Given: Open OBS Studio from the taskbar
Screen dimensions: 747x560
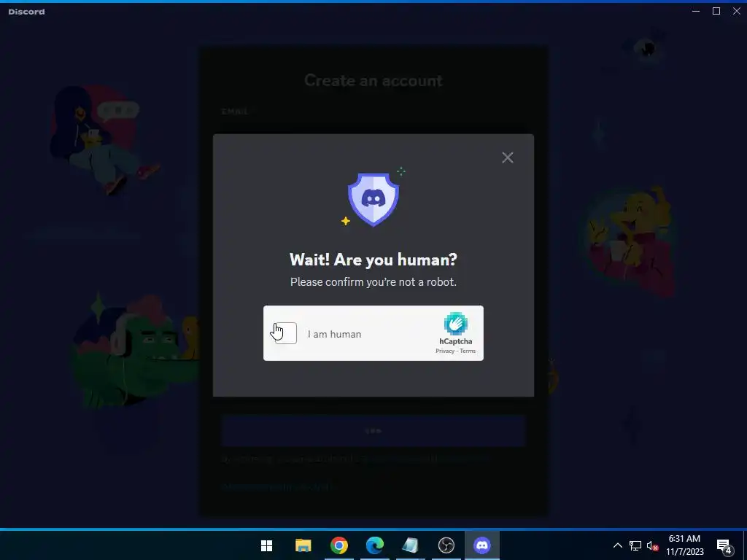Looking at the screenshot, I should click(x=446, y=545).
